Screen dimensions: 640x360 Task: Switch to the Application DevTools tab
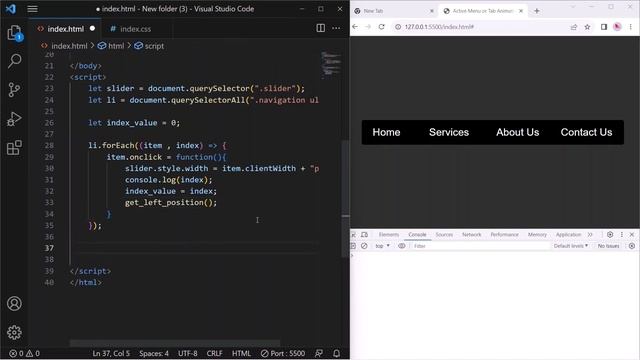568,235
